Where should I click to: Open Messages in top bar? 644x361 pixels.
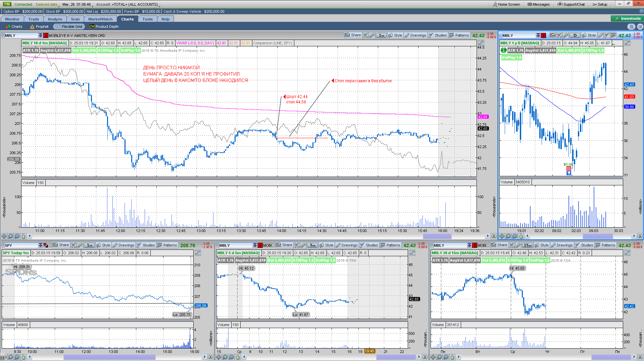(539, 4)
